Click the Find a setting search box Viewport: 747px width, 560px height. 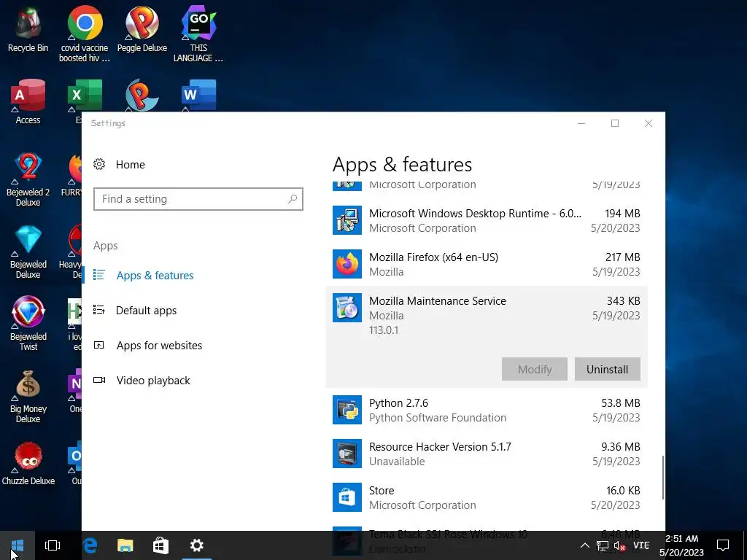tap(198, 199)
